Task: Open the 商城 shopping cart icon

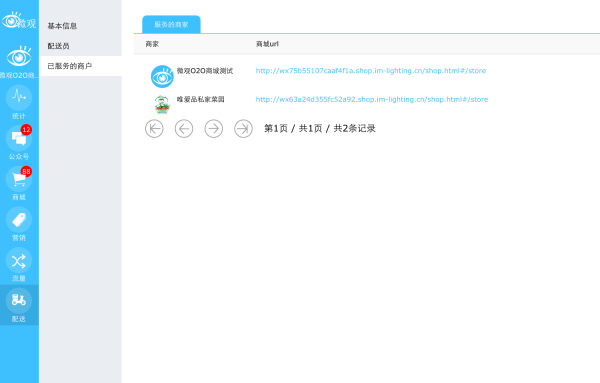Action: point(19,179)
